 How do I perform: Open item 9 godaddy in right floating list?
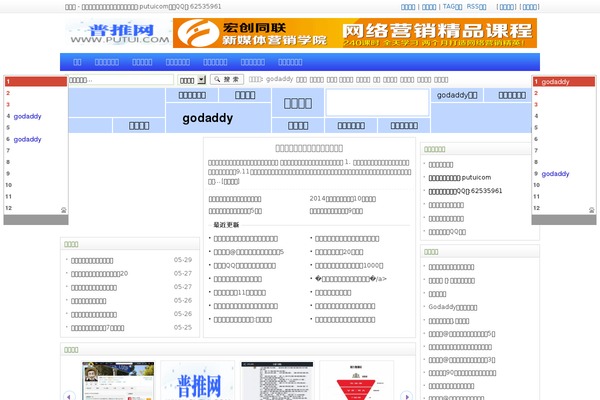555,174
